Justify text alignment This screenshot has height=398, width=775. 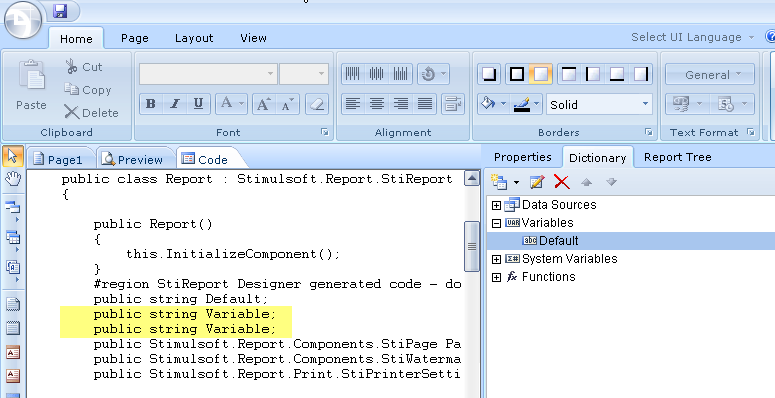425,104
